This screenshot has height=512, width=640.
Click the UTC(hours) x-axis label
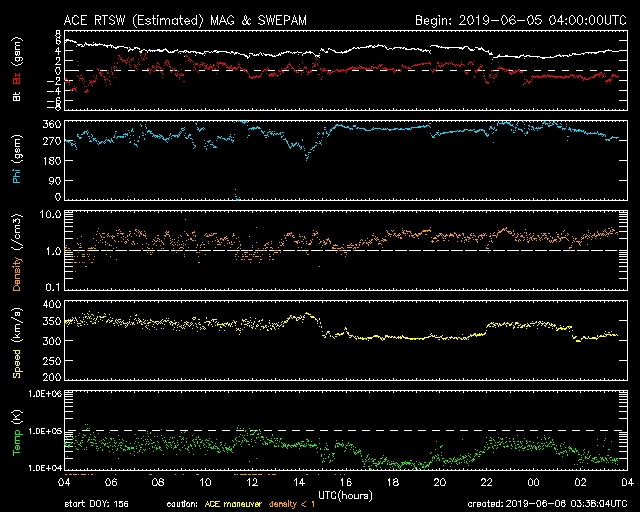click(345, 494)
